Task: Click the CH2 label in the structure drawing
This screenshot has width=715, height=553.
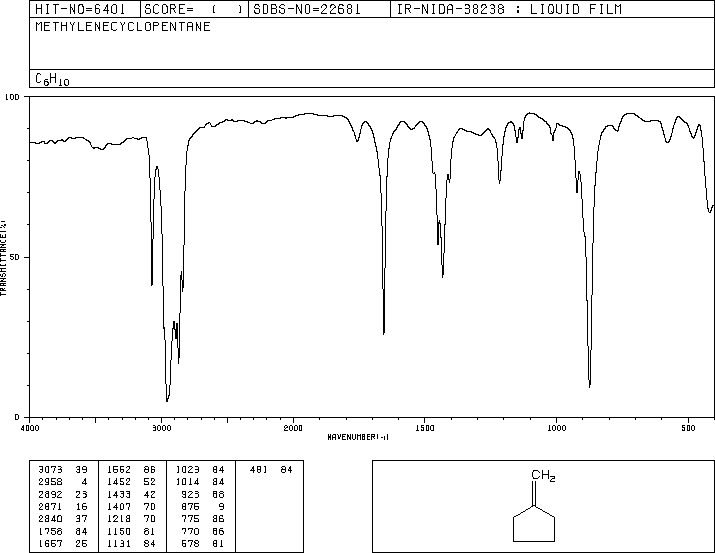Action: (x=543, y=475)
